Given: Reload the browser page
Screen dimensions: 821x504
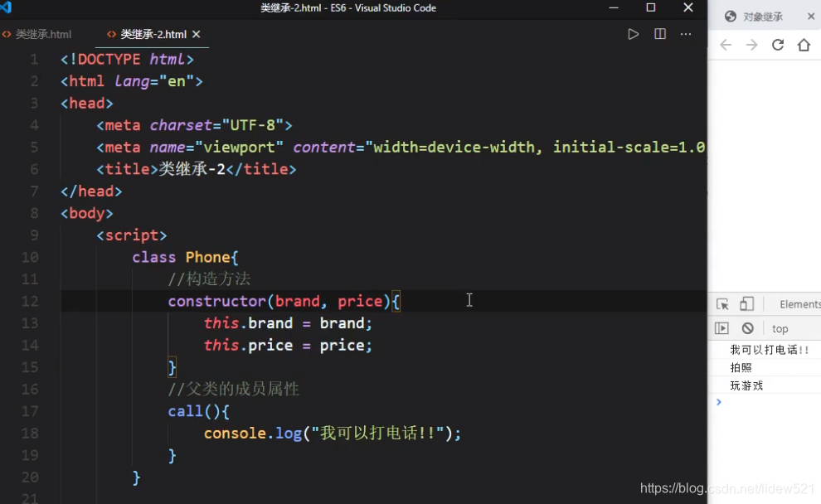Looking at the screenshot, I should (x=778, y=45).
